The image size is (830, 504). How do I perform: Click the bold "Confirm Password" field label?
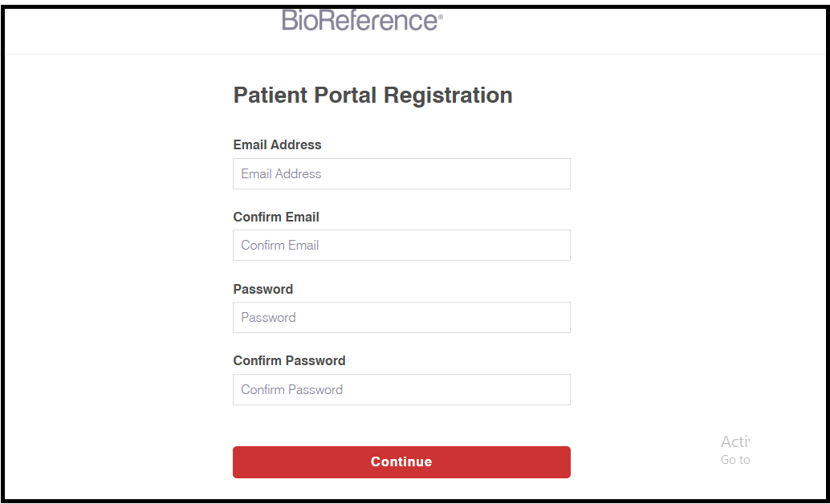coord(289,361)
